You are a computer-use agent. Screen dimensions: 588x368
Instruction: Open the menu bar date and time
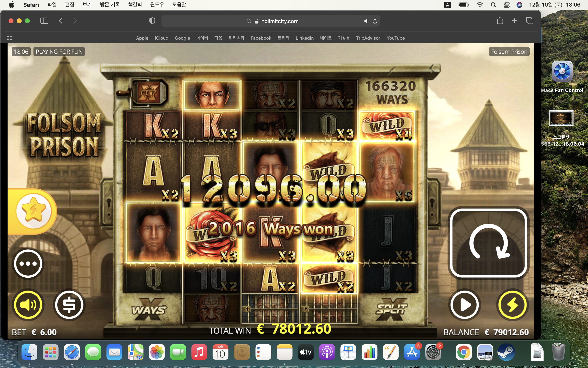point(555,5)
